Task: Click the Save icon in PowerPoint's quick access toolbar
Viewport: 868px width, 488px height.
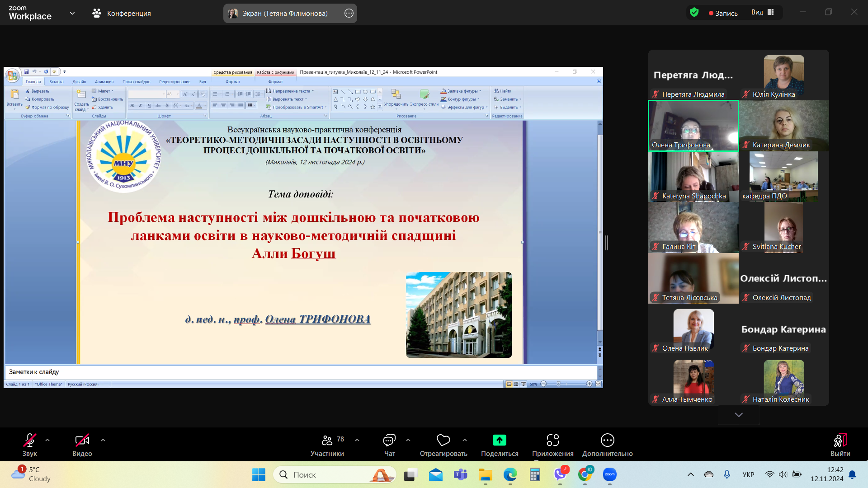Action: (x=27, y=71)
